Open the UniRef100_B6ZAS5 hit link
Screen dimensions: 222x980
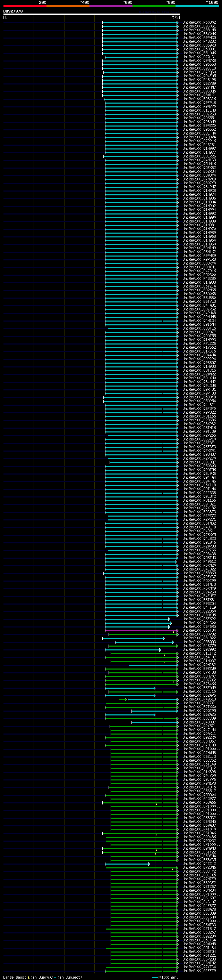pyautogui.click(x=199, y=715)
